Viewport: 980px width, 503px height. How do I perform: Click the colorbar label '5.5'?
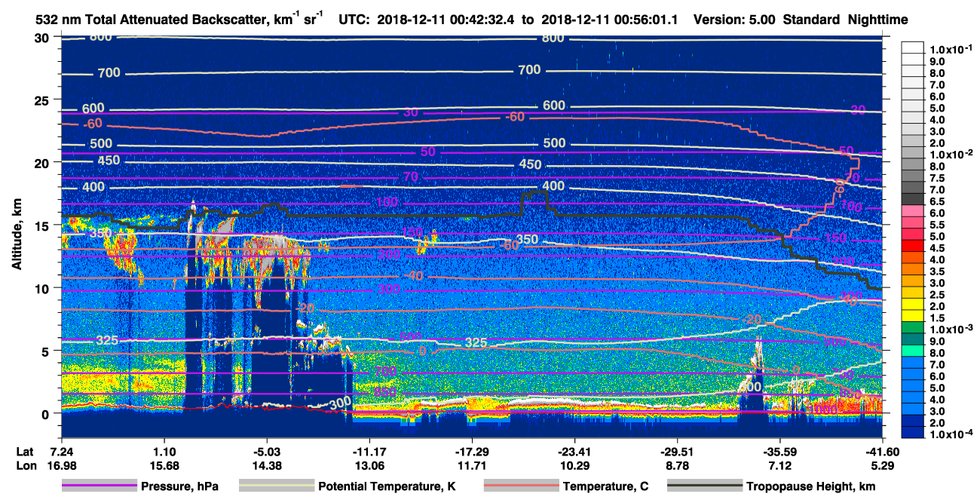pos(937,225)
